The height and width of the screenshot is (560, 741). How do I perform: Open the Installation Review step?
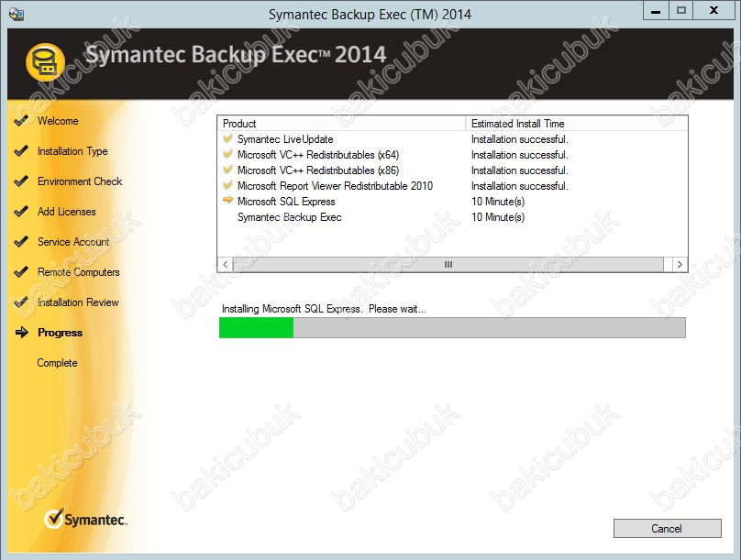79,302
